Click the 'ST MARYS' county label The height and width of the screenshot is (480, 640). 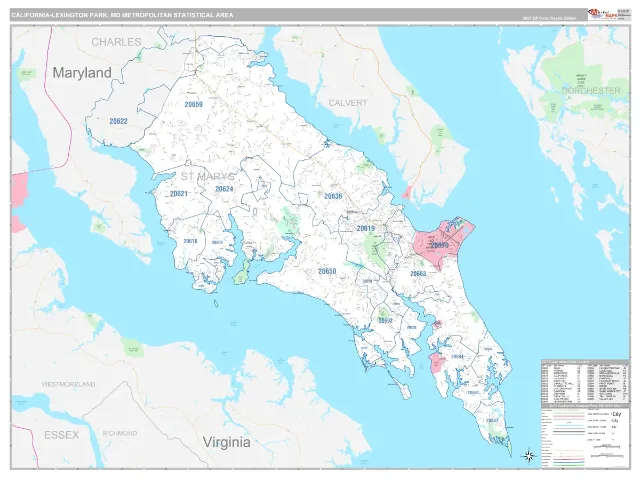point(208,176)
